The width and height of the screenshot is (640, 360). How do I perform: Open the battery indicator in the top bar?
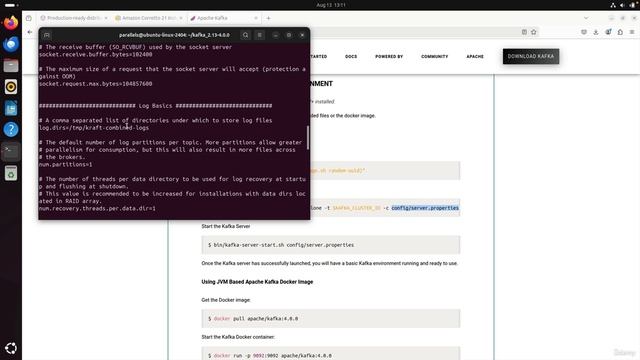[632, 5]
